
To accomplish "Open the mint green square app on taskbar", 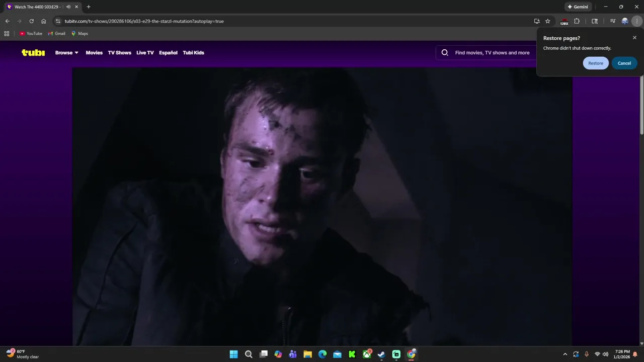I will [396, 354].
